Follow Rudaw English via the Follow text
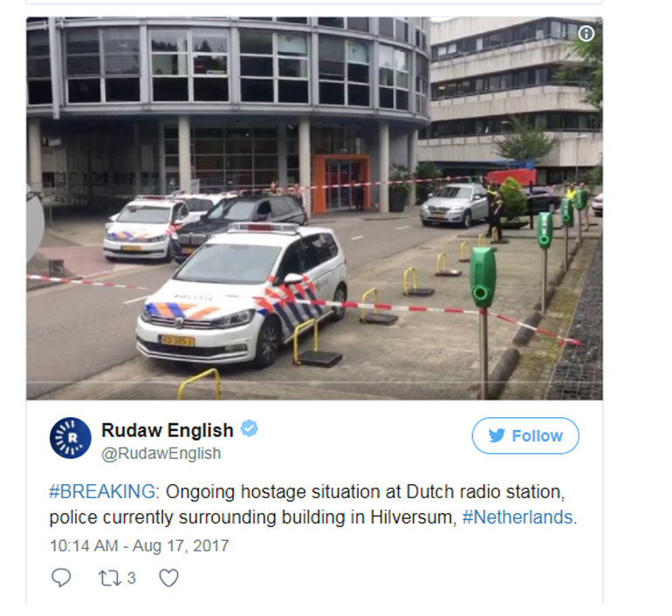The image size is (672, 616). click(537, 435)
